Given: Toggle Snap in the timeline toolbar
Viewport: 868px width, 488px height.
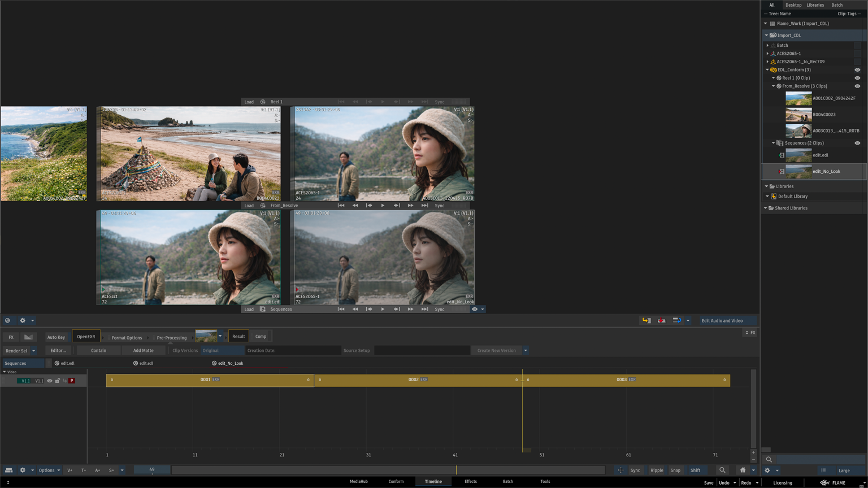Looking at the screenshot, I should click(x=675, y=470).
